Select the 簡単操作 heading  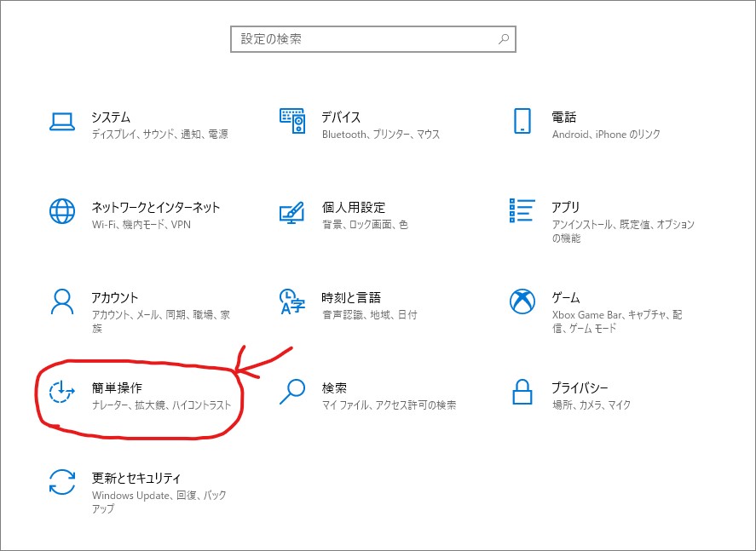[x=117, y=387]
